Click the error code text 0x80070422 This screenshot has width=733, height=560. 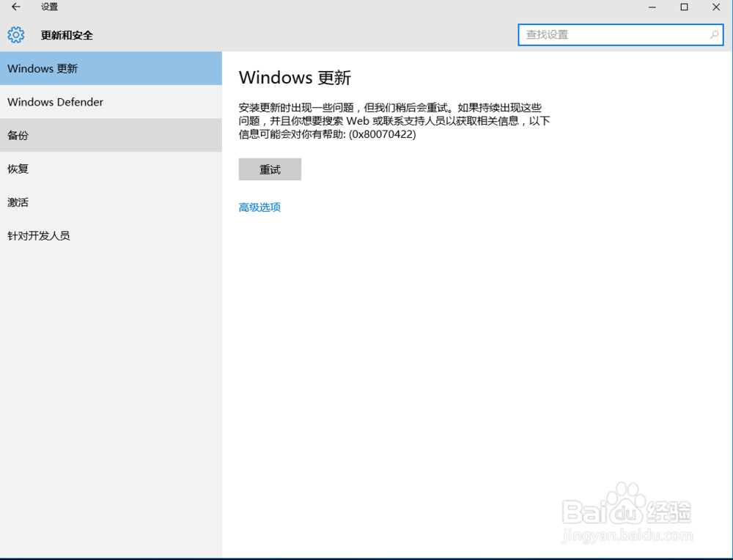(383, 134)
